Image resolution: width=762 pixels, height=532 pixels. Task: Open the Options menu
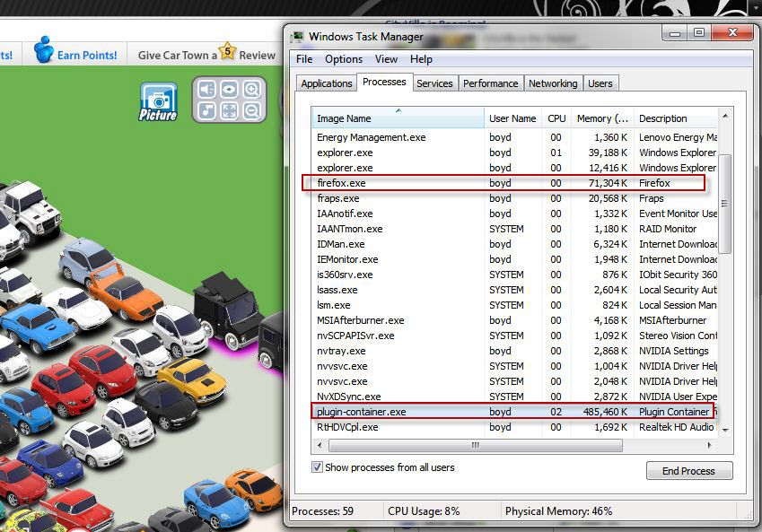(x=344, y=59)
